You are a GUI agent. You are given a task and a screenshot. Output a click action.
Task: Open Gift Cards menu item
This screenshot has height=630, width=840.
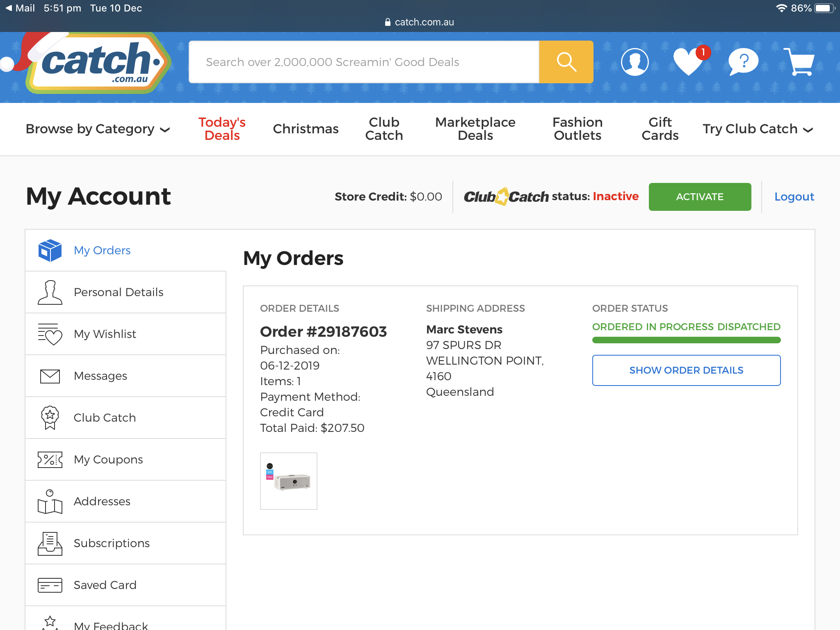pyautogui.click(x=660, y=129)
